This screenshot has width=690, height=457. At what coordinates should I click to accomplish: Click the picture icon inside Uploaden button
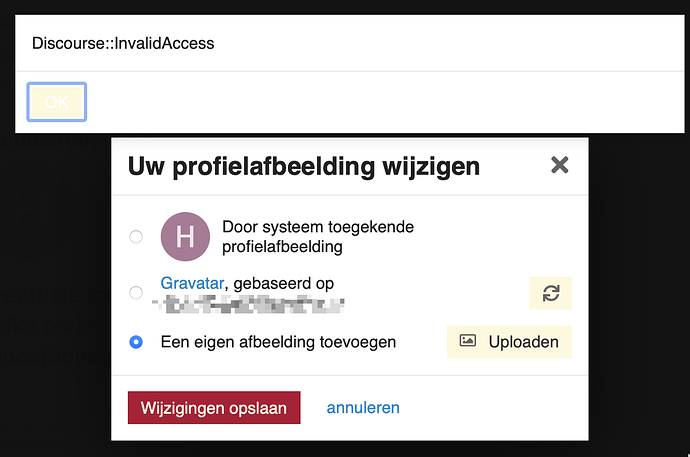pyautogui.click(x=467, y=341)
